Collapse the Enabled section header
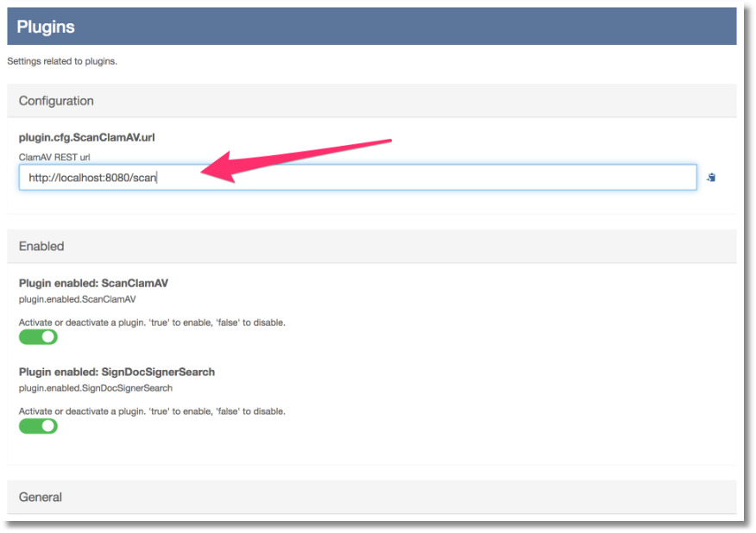This screenshot has height=533, width=756. 41,246
